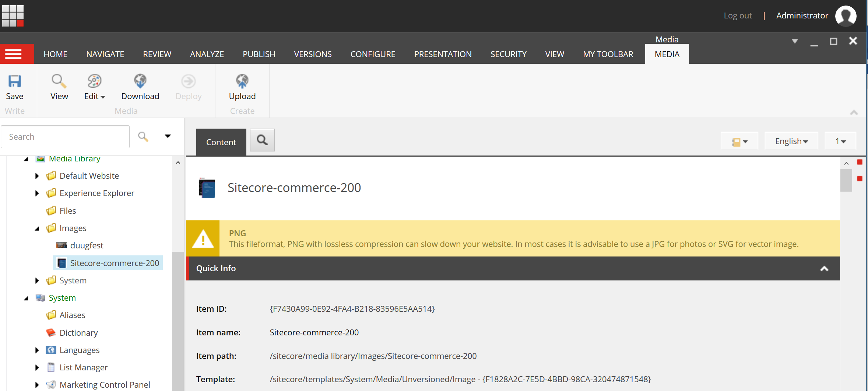Click the Log out link

tap(738, 15)
